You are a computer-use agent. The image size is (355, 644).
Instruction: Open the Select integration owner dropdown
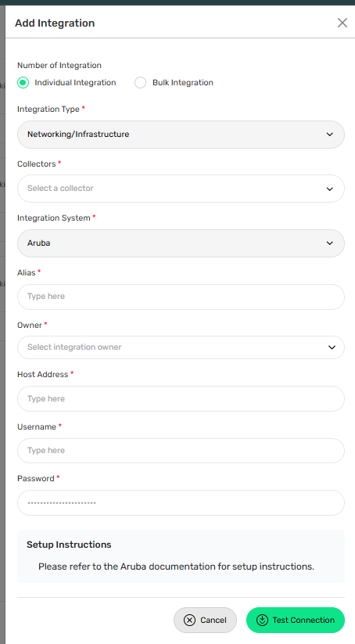pos(181,347)
